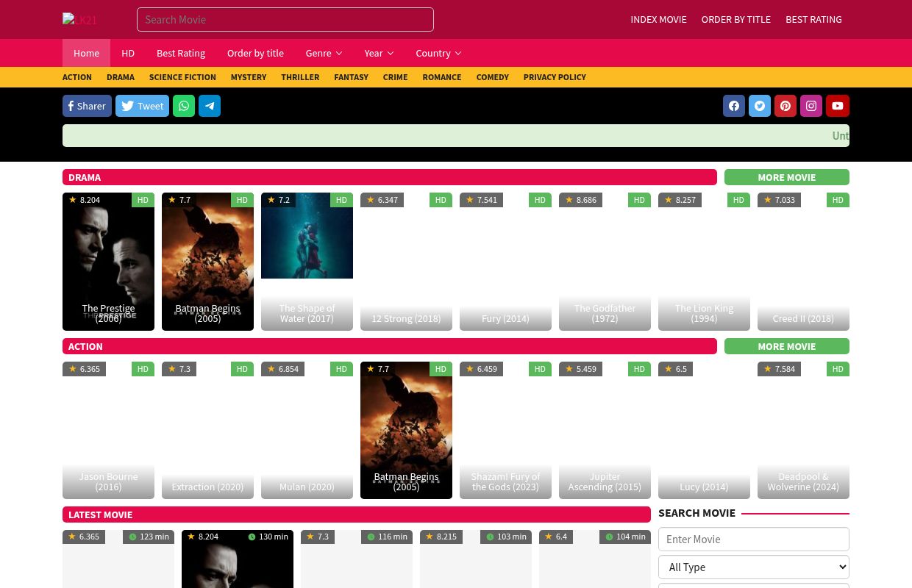Image resolution: width=912 pixels, height=588 pixels.
Task: Open Shazam! Fury of the Gods card
Action: [505, 430]
